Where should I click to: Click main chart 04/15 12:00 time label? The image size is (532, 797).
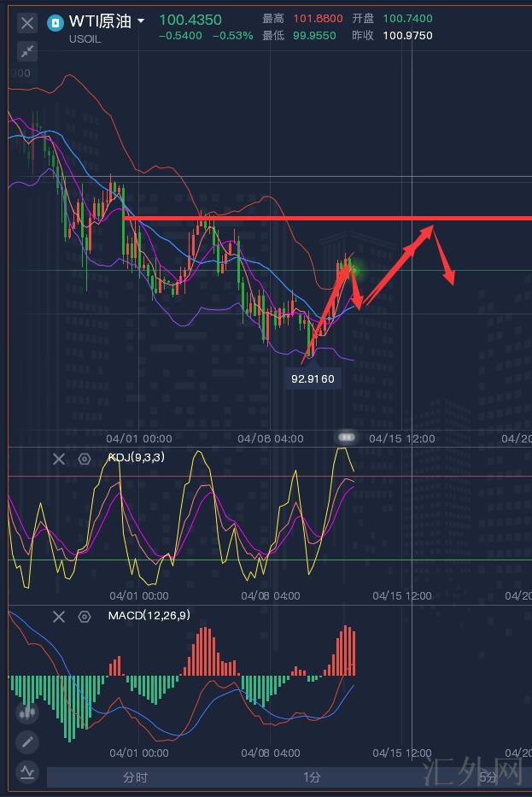[x=402, y=438]
